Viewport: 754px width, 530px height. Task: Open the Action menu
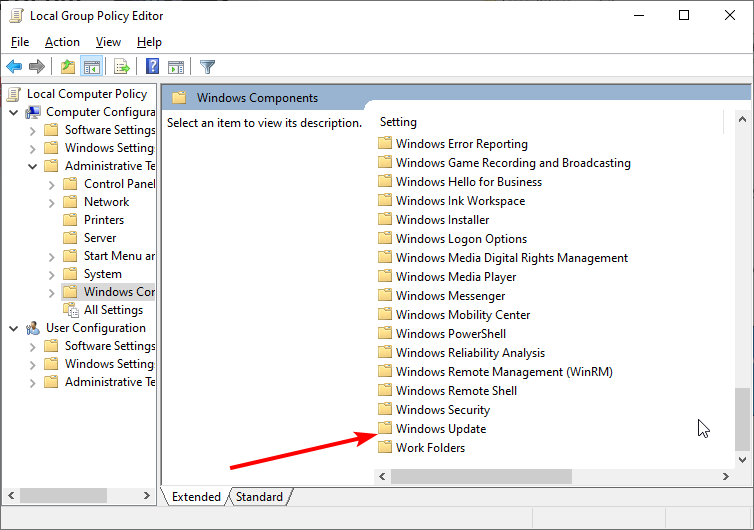pyautogui.click(x=62, y=42)
